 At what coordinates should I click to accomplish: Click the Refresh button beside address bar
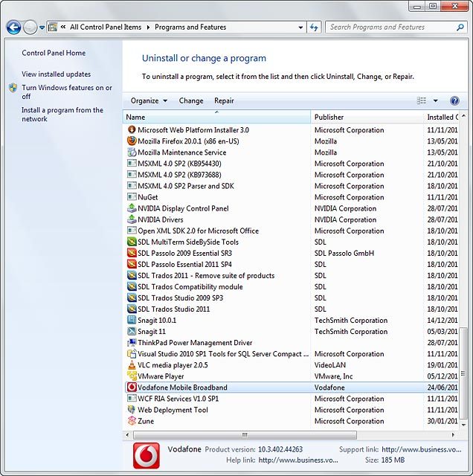tap(314, 28)
